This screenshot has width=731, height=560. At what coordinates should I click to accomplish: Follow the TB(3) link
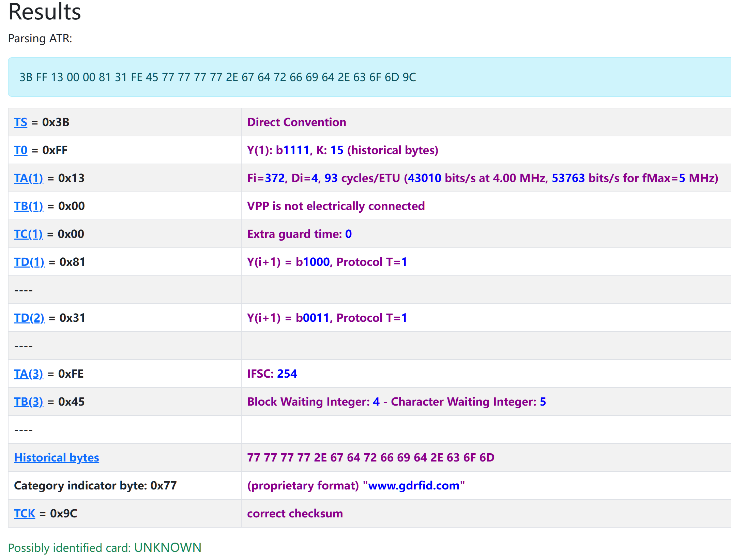[29, 402]
